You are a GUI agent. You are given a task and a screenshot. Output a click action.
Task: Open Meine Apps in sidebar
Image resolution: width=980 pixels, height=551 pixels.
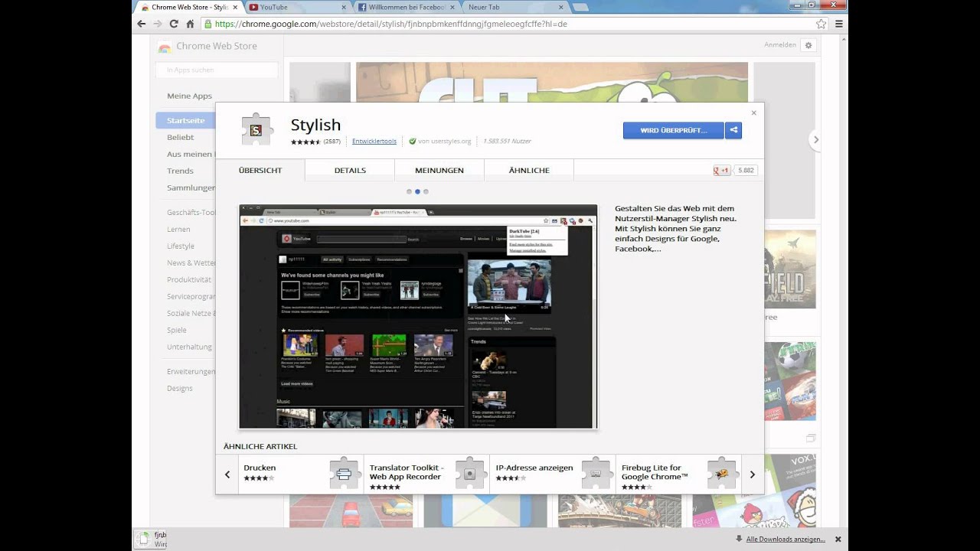[x=189, y=96]
